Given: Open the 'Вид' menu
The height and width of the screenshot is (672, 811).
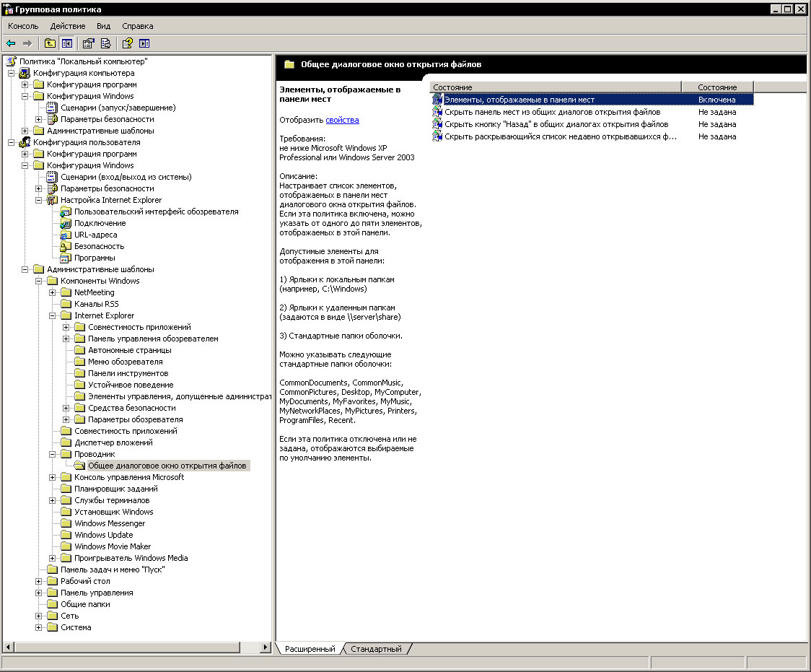Looking at the screenshot, I should point(103,26).
